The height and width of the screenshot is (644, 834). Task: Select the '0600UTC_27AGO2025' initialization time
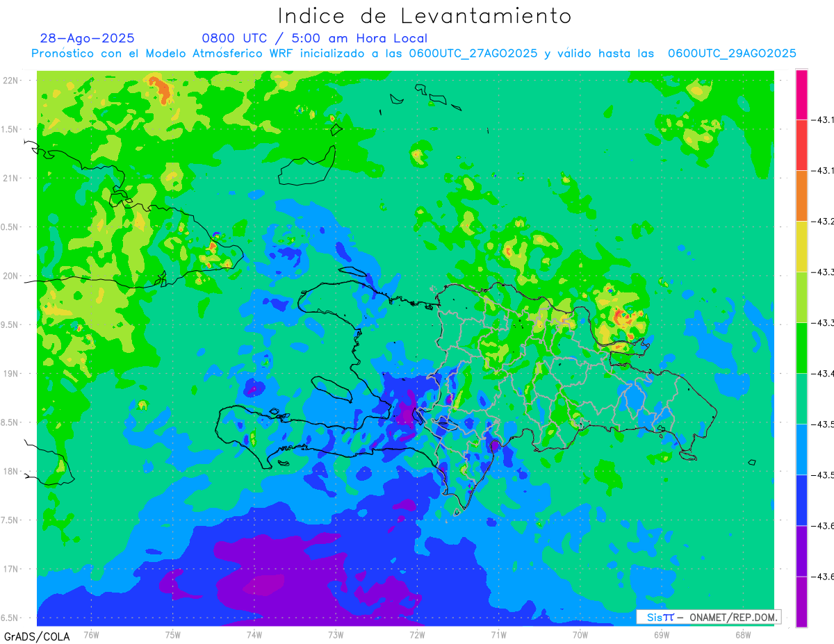pos(473,53)
